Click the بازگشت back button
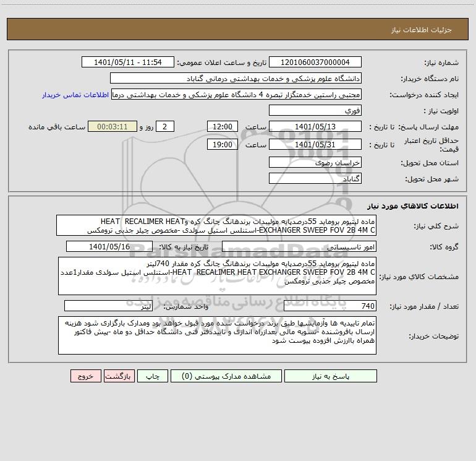This screenshot has height=461, width=476. 119,376
